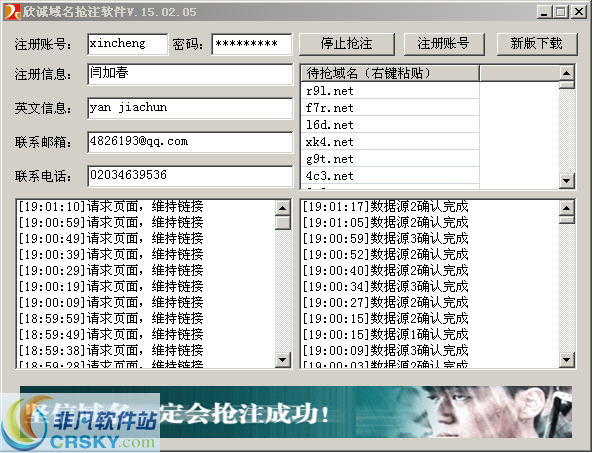Focus the 联系电话 field 02034639536
Screen dimensions: 592x453
(x=190, y=176)
